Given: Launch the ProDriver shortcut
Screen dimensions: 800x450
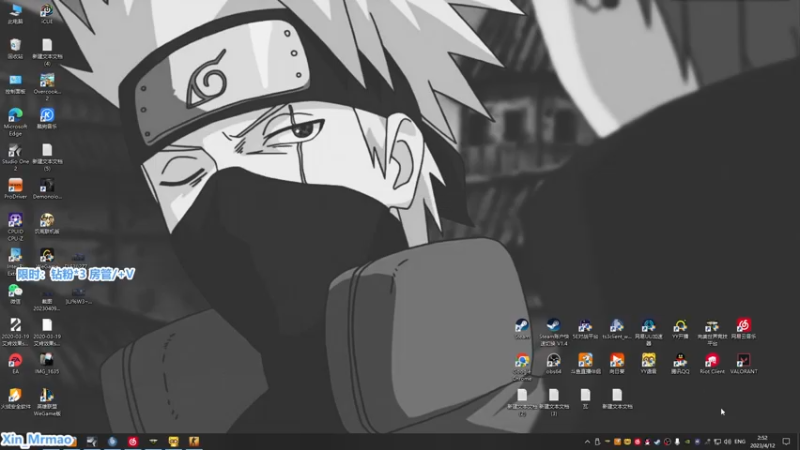Looking at the screenshot, I should 15,188.
